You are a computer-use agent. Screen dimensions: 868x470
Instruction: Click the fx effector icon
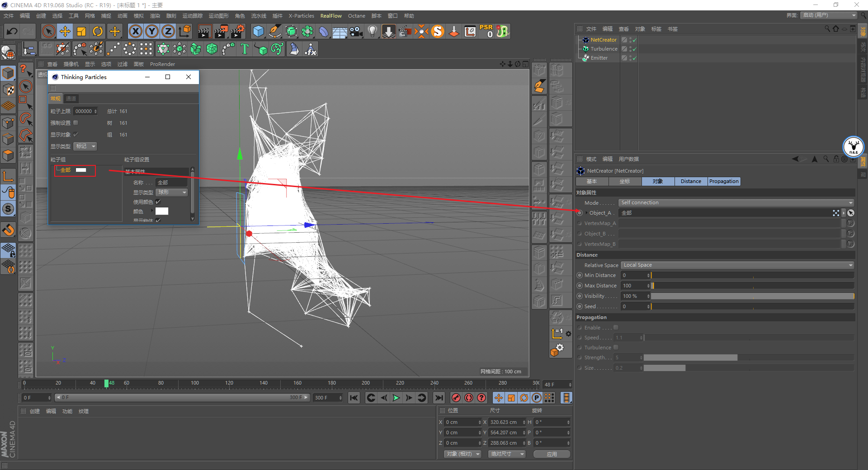pos(311,49)
